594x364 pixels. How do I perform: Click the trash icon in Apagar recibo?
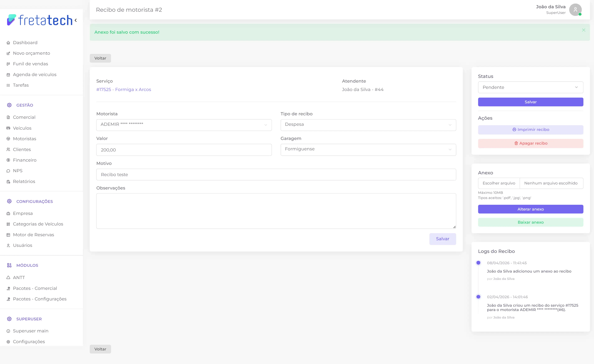pyautogui.click(x=516, y=143)
